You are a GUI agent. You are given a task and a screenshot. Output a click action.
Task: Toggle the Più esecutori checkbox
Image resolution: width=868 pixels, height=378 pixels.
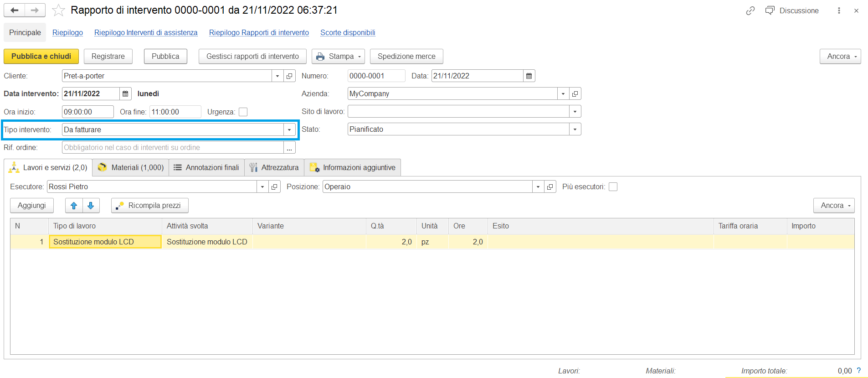click(x=613, y=186)
